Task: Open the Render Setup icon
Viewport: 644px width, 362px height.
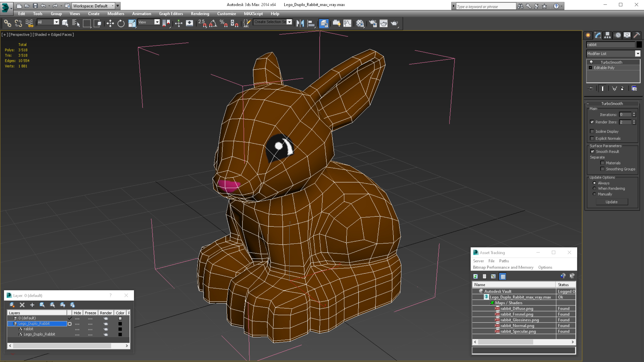Action: pos(373,23)
